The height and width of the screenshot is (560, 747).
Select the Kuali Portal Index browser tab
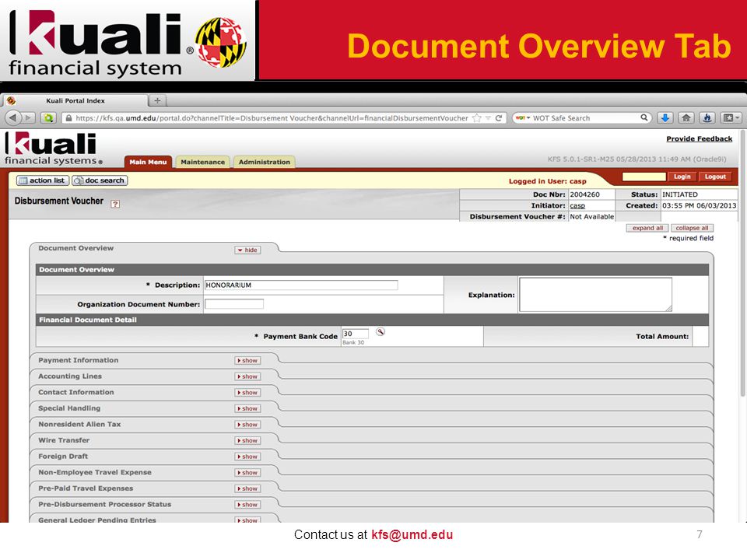[x=75, y=101]
